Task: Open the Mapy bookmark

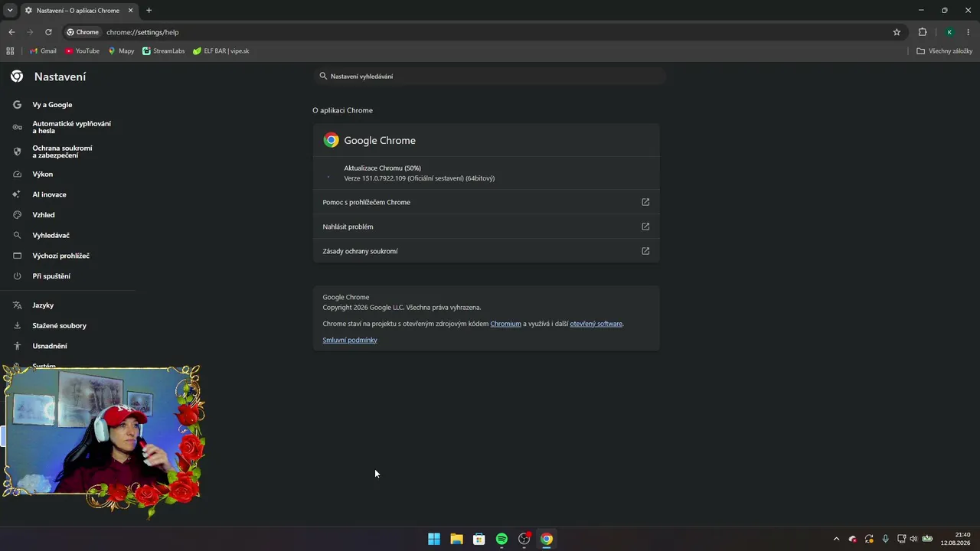Action: 121,51
